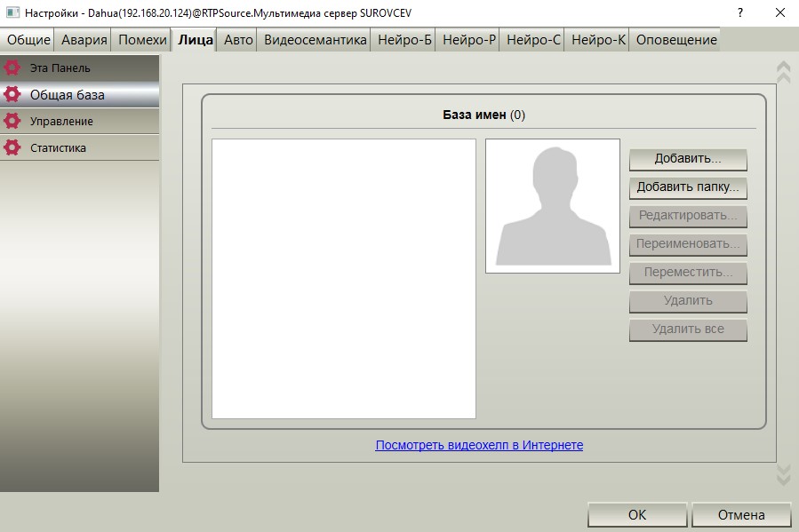Viewport: 799px width, 532px height.
Task: Open the Посмотреть видеохелп в Интернете link
Action: (x=479, y=445)
